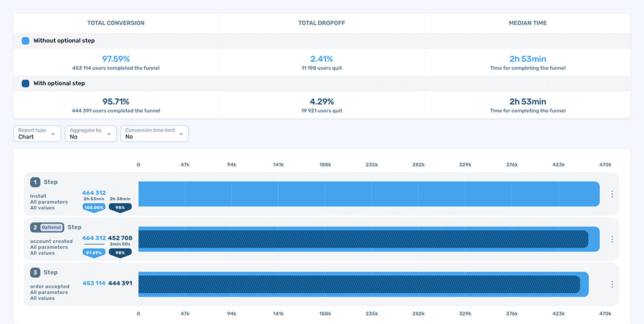Open the Conversion time limit dropdown
This screenshot has width=644, height=324.
(154, 134)
